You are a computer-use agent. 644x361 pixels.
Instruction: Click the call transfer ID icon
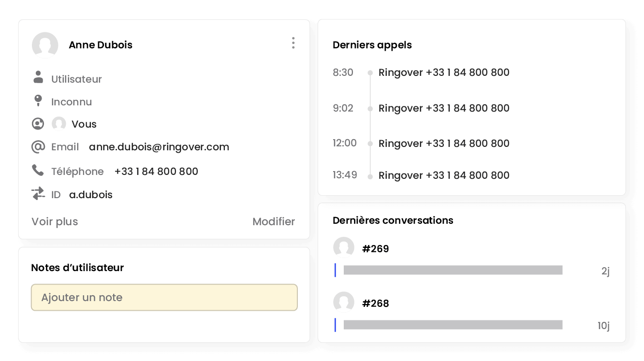click(x=39, y=194)
